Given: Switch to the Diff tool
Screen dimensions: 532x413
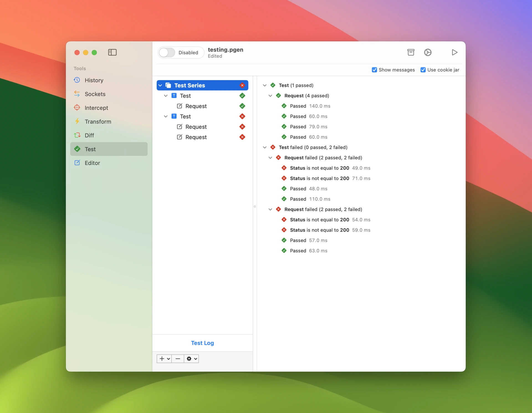Looking at the screenshot, I should point(89,135).
